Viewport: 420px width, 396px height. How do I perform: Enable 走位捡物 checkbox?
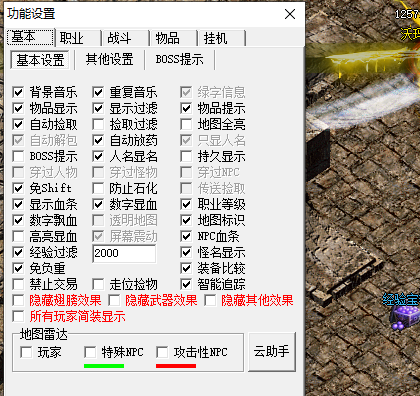coord(98,284)
